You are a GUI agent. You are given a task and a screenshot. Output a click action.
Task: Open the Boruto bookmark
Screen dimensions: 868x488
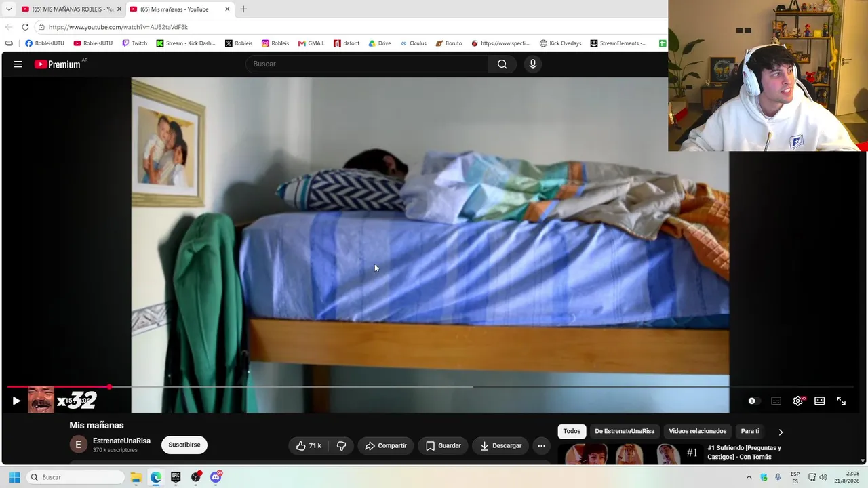pyautogui.click(x=449, y=43)
